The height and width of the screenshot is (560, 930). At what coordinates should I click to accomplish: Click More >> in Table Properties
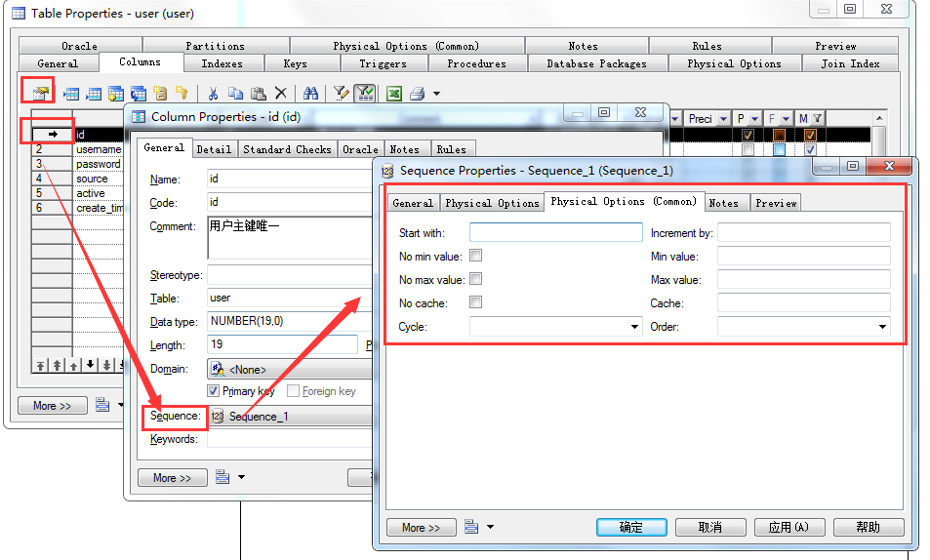coord(52,405)
